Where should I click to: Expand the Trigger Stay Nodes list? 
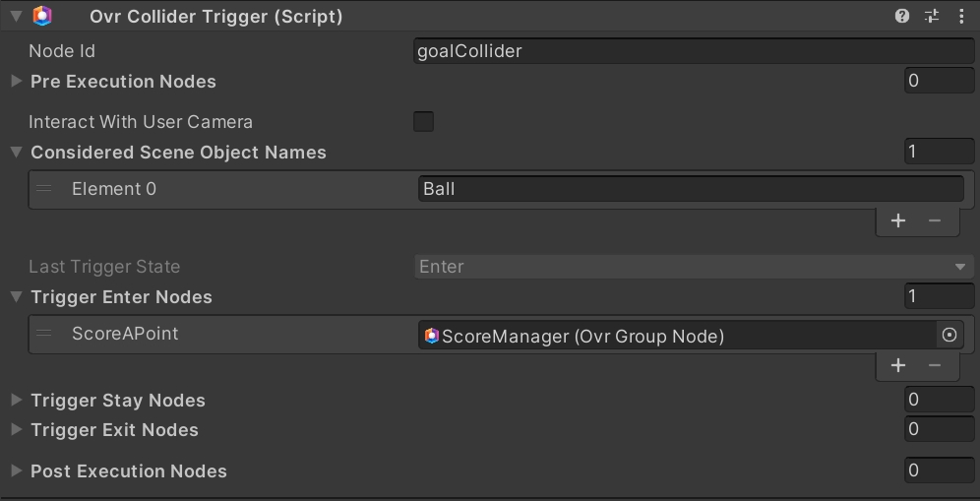pos(16,400)
